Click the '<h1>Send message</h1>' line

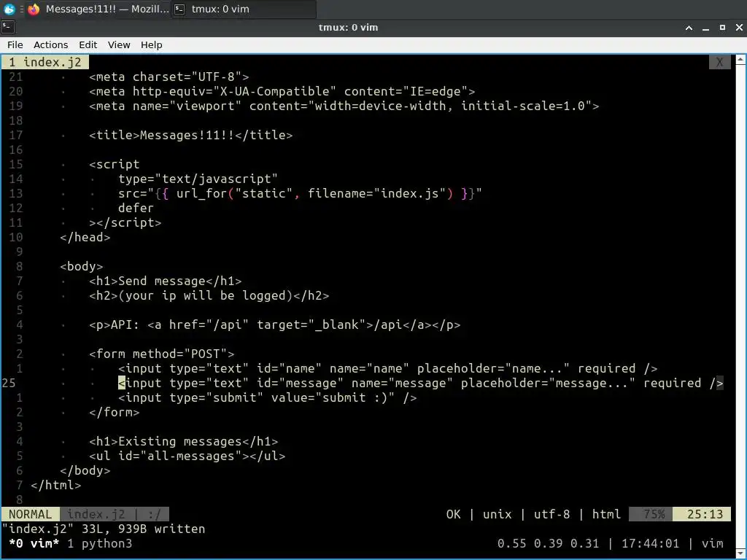pos(166,281)
